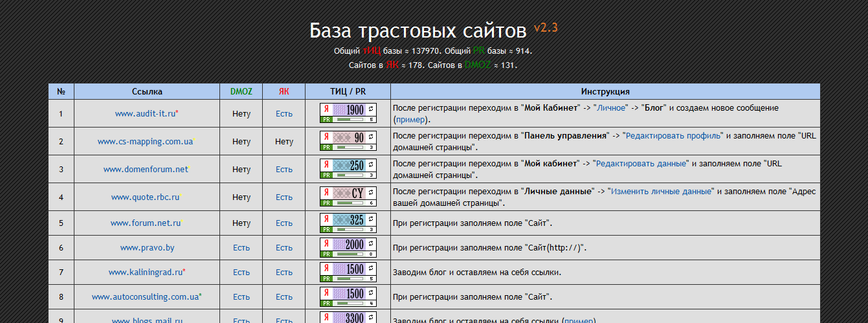This screenshot has width=868, height=323.
Task: Click the 'База трастовых сайтов' page title
Action: (418, 30)
